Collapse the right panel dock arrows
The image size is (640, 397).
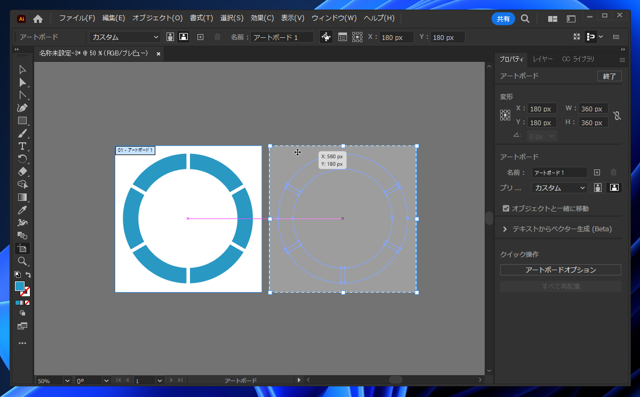click(x=623, y=50)
